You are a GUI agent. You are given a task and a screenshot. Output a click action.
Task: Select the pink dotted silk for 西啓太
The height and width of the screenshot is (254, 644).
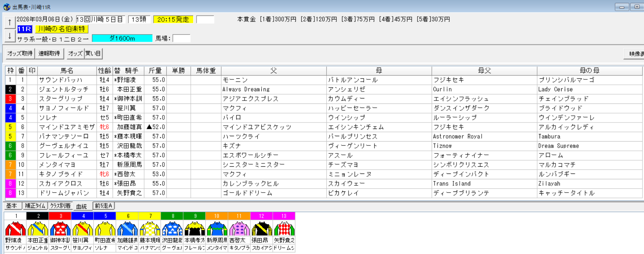(x=239, y=228)
